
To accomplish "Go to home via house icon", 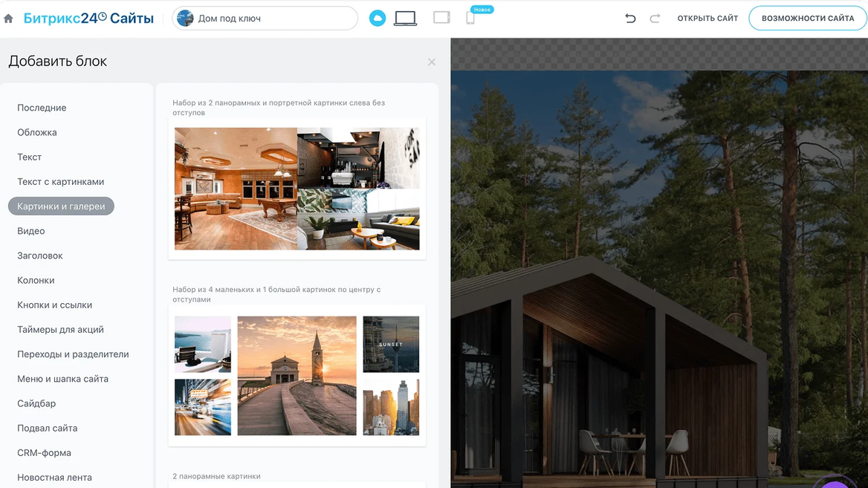I will click(8, 19).
